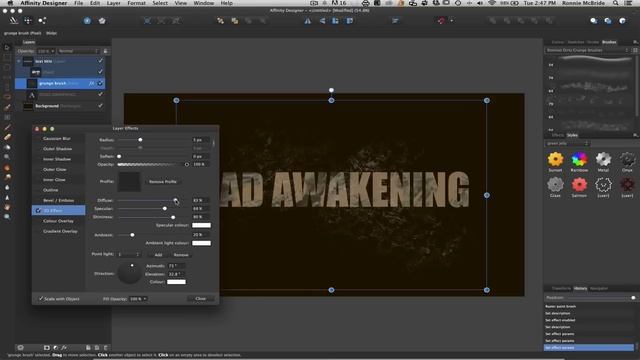Toggle visibility of the Background layer
Image resolution: width=640 pixels, height=360 pixels.
[100, 106]
